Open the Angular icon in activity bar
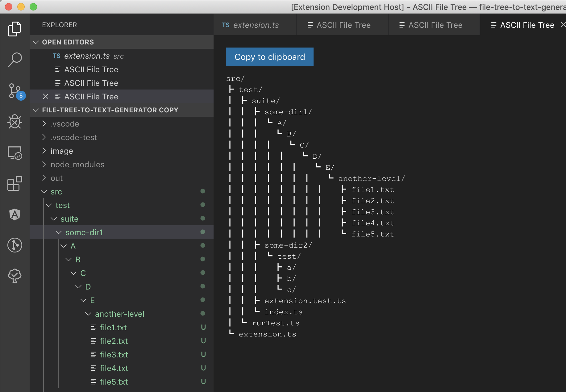This screenshot has height=392, width=566. pos(15,215)
